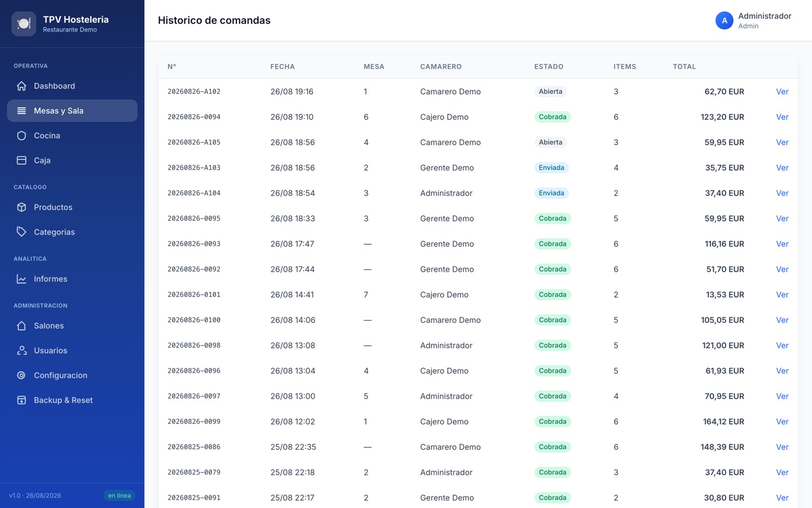This screenshot has height=508, width=812.
Task: View order 20260826-A102 with Ver link
Action: tap(782, 91)
